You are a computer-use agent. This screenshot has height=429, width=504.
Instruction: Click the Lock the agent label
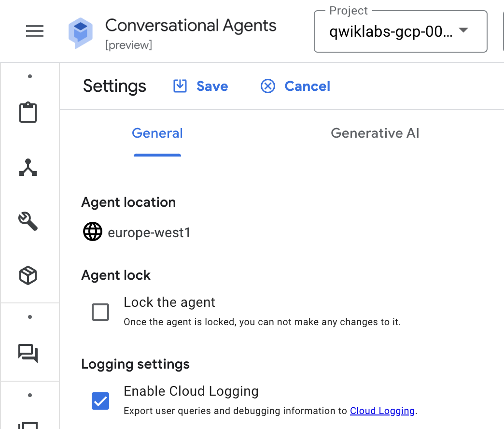point(169,302)
